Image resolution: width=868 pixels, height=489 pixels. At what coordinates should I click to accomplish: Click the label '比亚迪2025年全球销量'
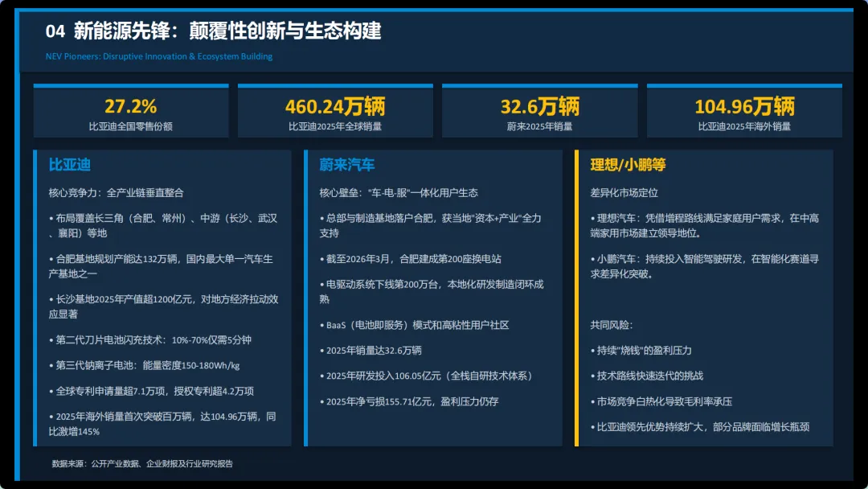click(335, 126)
